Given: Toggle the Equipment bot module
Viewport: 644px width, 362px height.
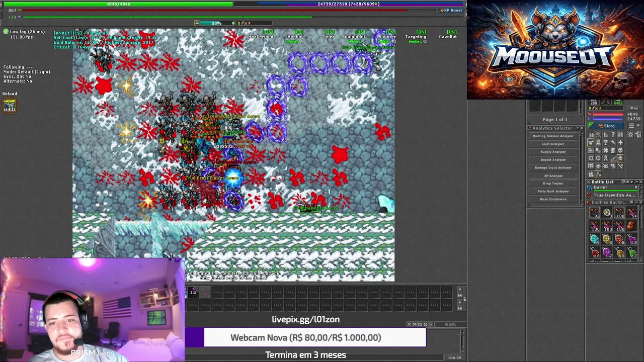Looking at the screenshot, I should 354,36.
